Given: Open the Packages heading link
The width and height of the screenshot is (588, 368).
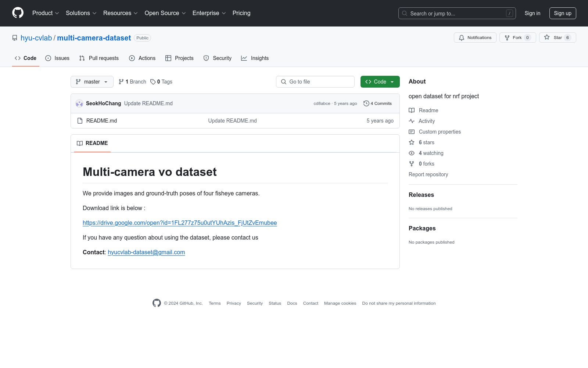Looking at the screenshot, I should (x=422, y=229).
